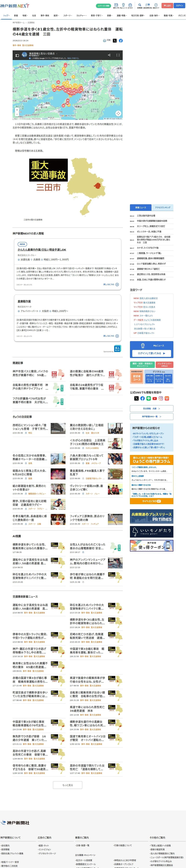Click the map share icon
This screenshot has height=868, width=186.
tap(109, 55)
